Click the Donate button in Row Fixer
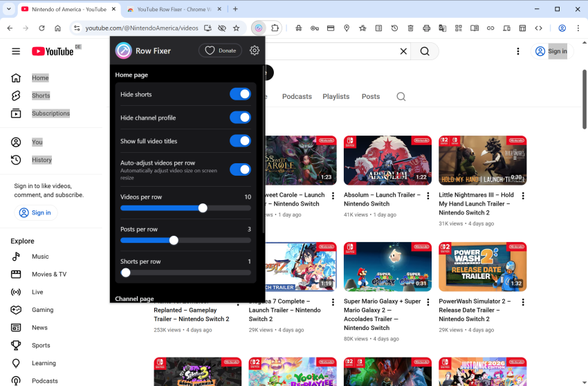 pos(220,50)
